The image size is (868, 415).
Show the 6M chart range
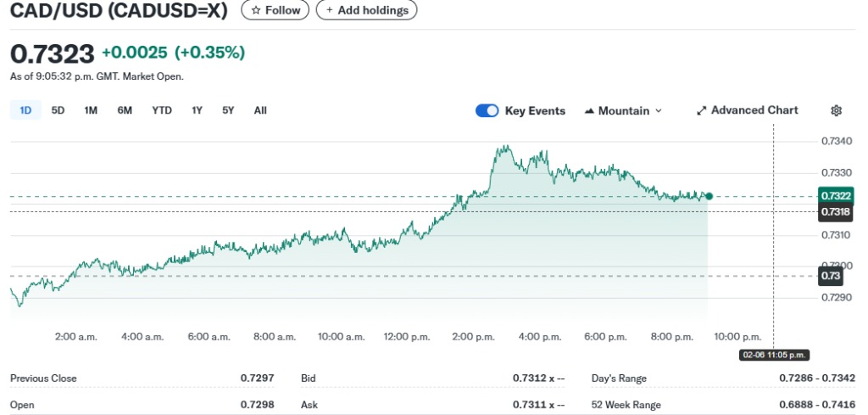(125, 110)
